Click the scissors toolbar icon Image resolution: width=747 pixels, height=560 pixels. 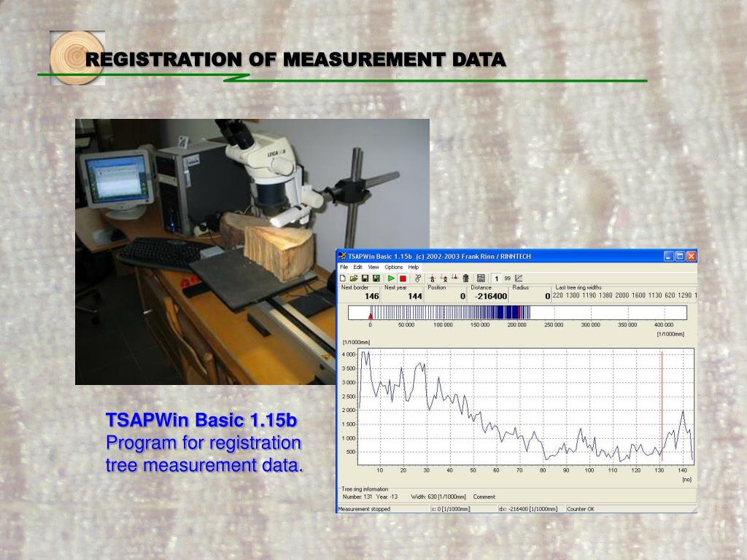418,278
